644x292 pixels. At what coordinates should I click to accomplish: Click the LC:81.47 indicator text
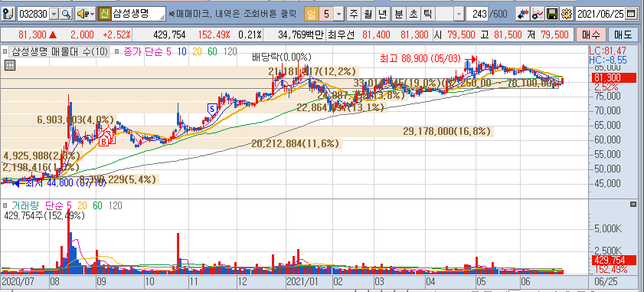(x=606, y=51)
